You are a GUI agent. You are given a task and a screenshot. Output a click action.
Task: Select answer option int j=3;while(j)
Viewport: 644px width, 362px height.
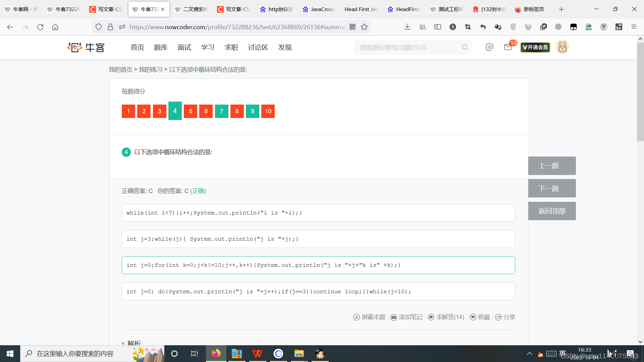[x=318, y=239]
